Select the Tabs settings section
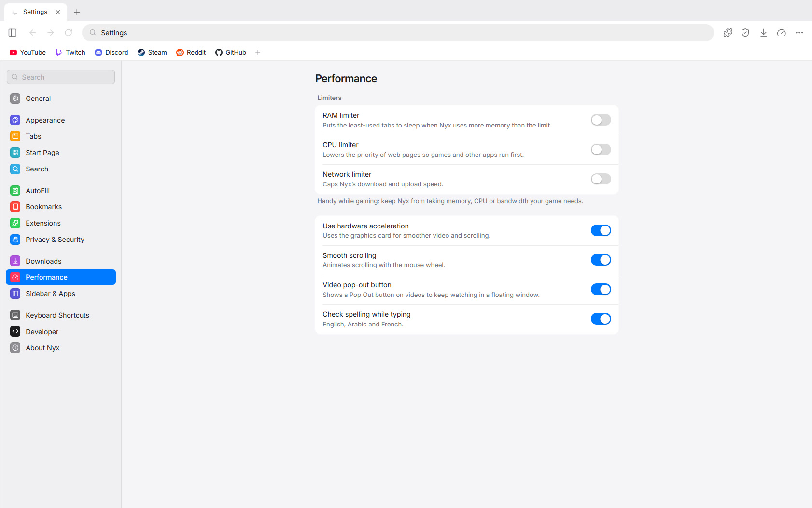Viewport: 812px width, 508px height. tap(61, 136)
